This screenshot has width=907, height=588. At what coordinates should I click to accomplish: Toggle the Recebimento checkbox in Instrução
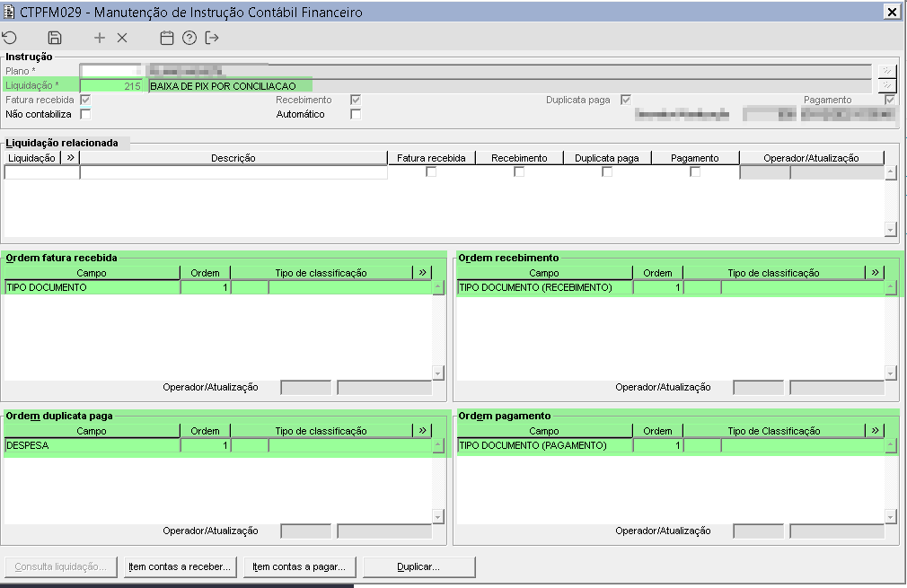coord(356,100)
